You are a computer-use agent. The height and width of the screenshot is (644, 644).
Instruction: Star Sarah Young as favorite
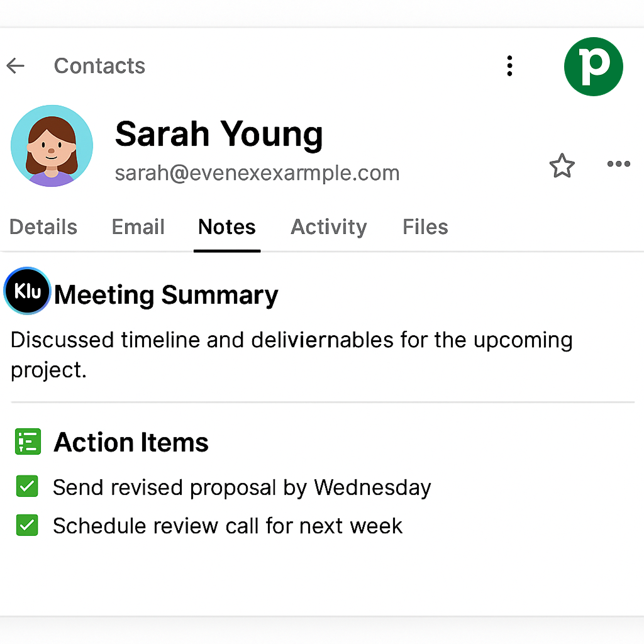(562, 166)
